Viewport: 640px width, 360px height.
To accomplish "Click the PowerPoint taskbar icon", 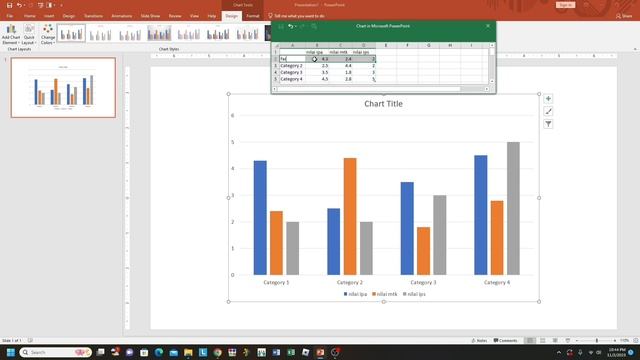I will pyautogui.click(x=320, y=352).
